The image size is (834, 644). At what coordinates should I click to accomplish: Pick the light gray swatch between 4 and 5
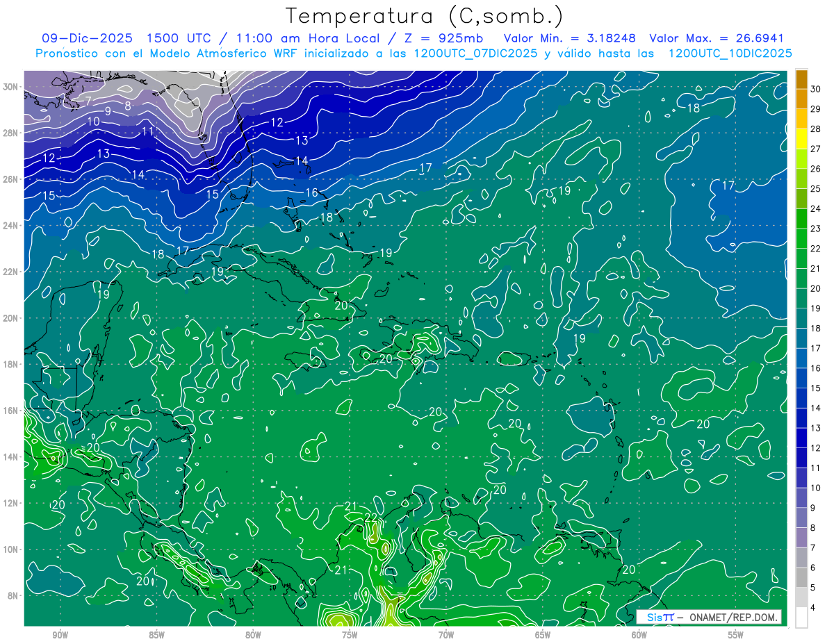pos(801,598)
